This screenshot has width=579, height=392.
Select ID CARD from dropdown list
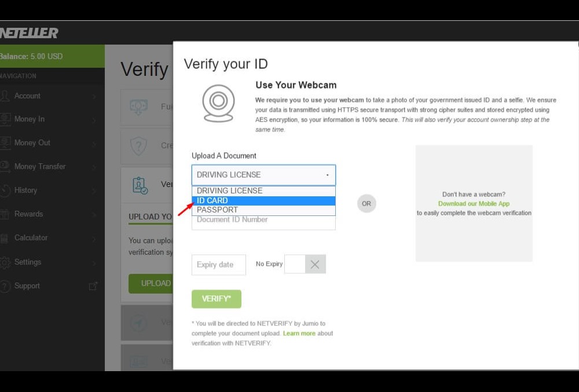[263, 200]
